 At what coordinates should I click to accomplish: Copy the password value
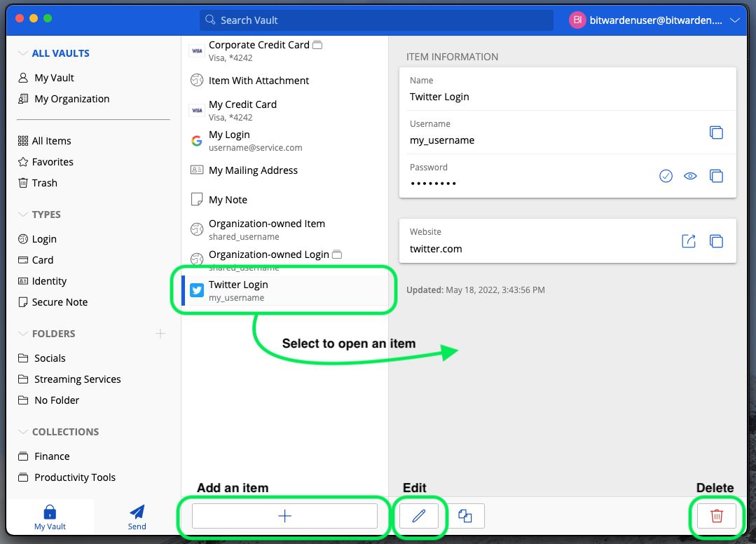tap(716, 176)
